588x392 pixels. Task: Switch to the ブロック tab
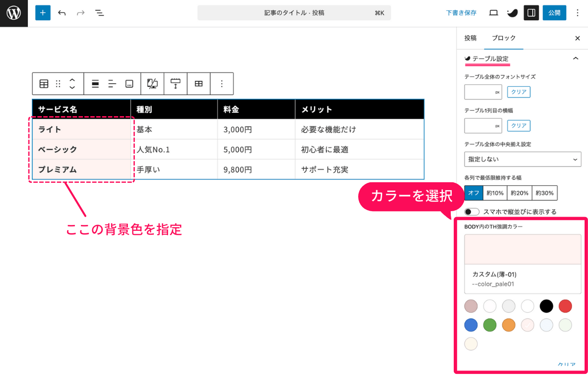503,38
